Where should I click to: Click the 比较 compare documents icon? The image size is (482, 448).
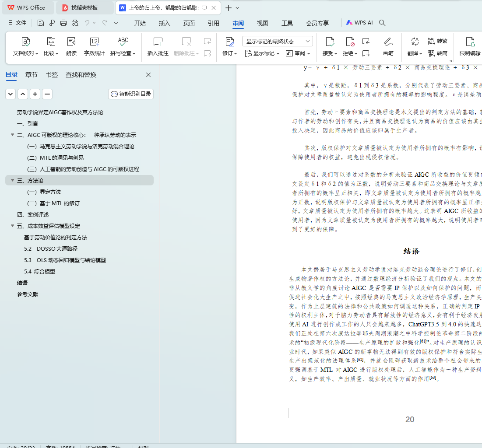pos(51,46)
